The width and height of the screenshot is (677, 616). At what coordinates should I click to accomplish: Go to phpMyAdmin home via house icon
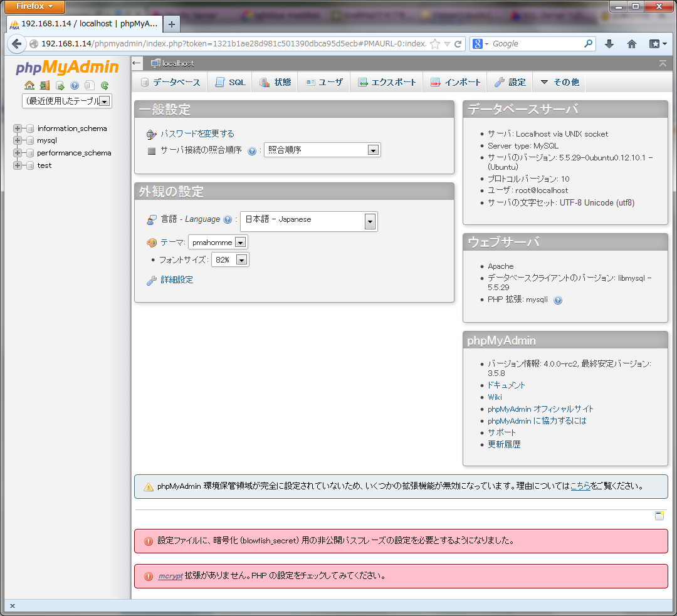pos(29,85)
